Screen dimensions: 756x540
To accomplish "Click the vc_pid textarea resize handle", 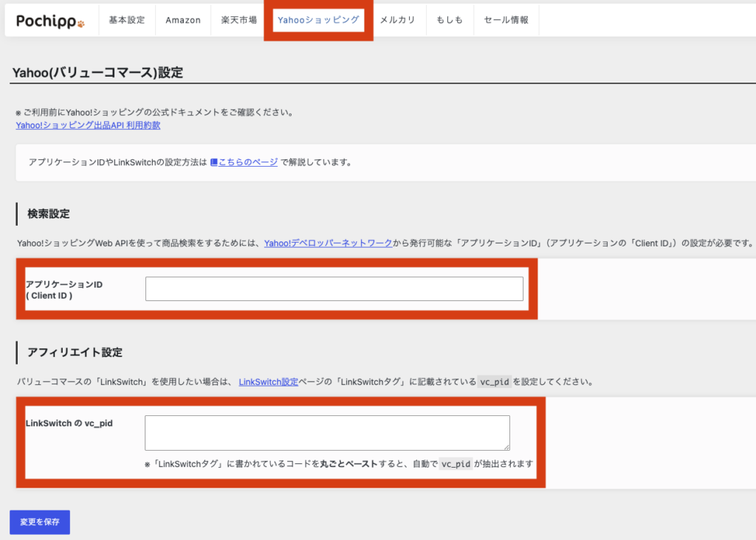I will click(506, 446).
